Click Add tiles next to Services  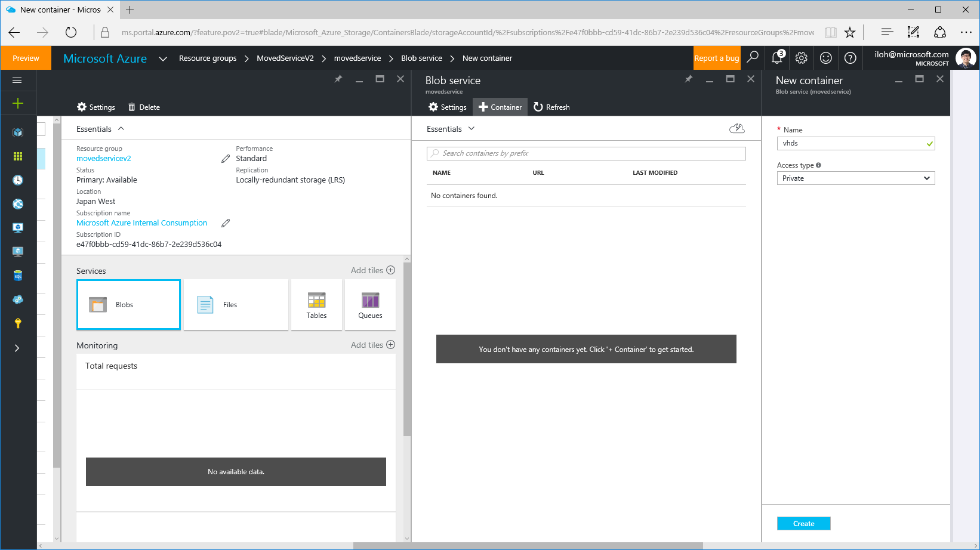[x=373, y=270]
